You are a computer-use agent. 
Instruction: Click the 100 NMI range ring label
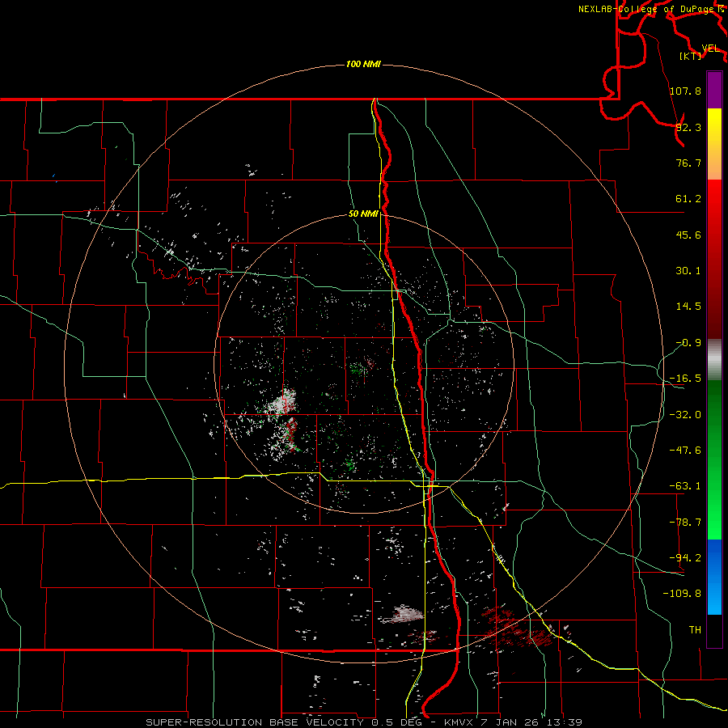click(363, 64)
